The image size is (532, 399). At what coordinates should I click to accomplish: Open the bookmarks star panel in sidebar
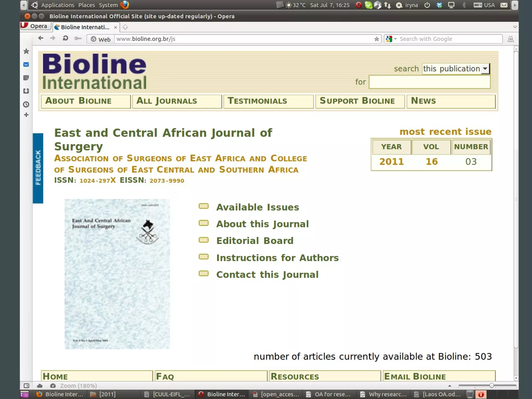tap(26, 51)
